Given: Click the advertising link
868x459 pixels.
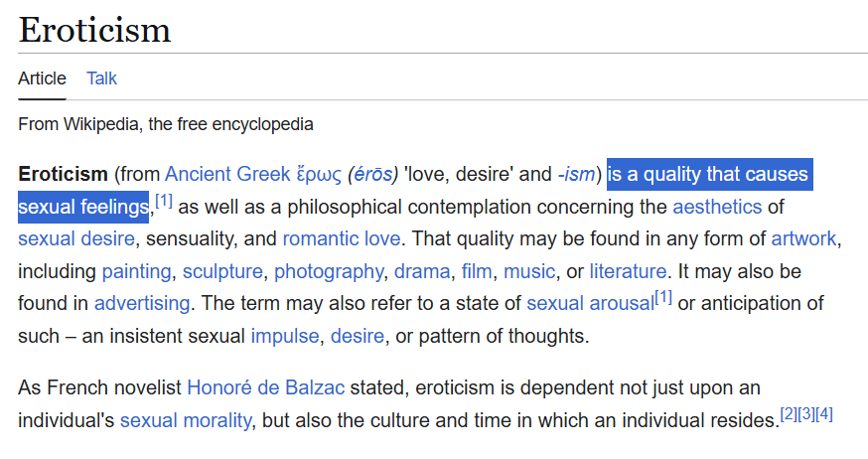Looking at the screenshot, I should (x=142, y=304).
